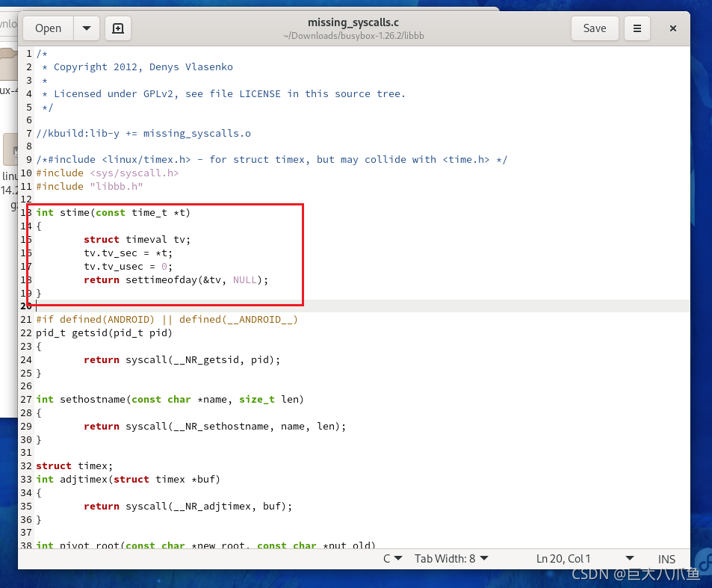Toggle the INS insert mode indicator
This screenshot has width=712, height=588.
[666, 559]
